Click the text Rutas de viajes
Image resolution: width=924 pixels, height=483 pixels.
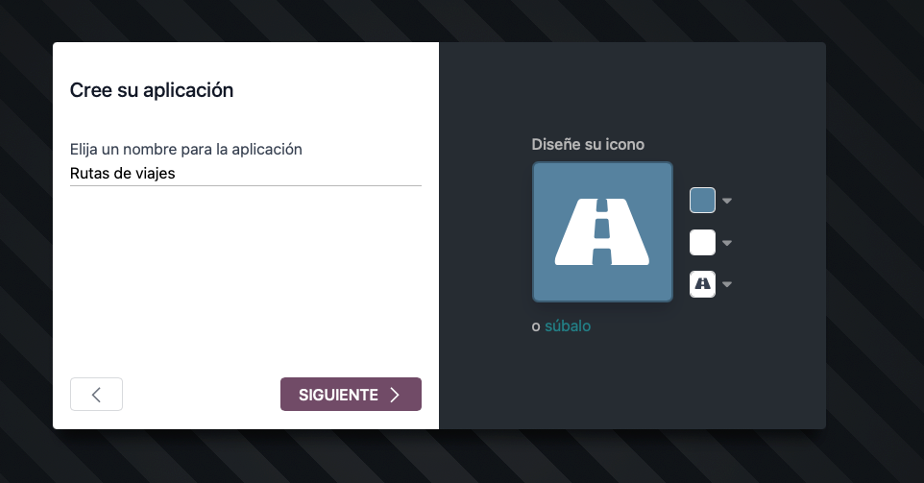123,173
